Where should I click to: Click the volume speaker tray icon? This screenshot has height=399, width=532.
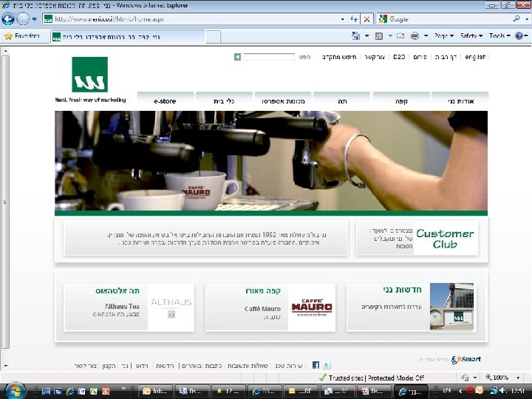click(x=503, y=391)
